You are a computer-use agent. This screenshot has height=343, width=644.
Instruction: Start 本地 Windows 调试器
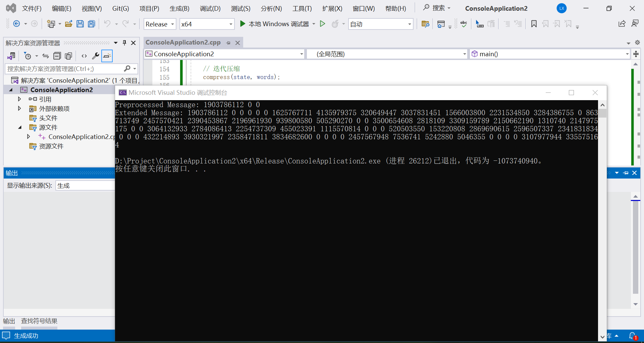click(276, 24)
